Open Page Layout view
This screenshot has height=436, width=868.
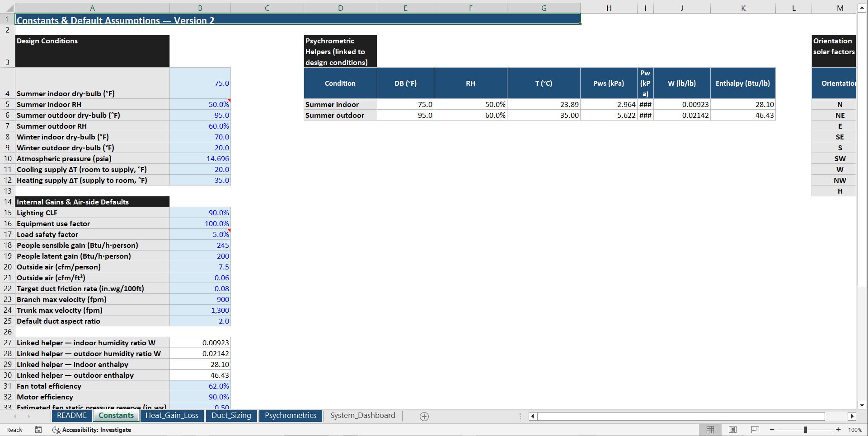[732, 429]
